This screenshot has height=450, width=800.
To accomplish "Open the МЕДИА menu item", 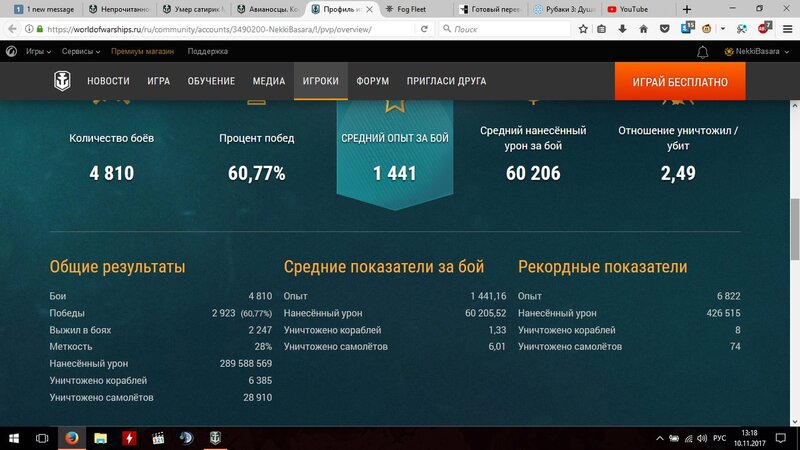I will (269, 81).
